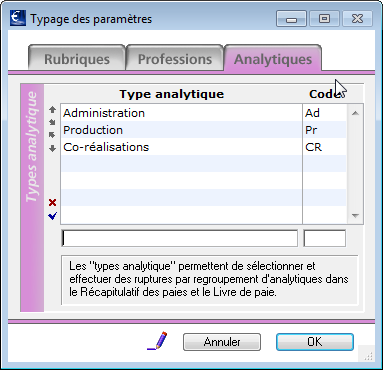Select the Production row in list

coord(203,130)
